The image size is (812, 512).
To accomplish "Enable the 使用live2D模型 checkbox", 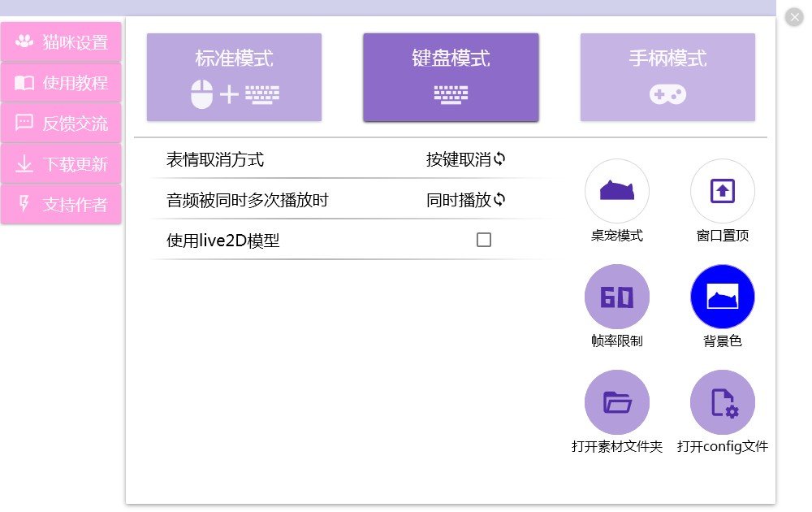I will 485,240.
